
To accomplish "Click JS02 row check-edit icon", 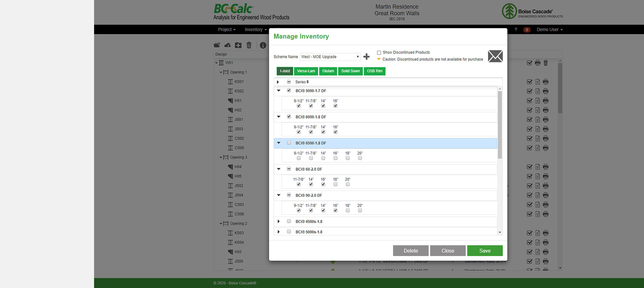I will tap(529, 186).
